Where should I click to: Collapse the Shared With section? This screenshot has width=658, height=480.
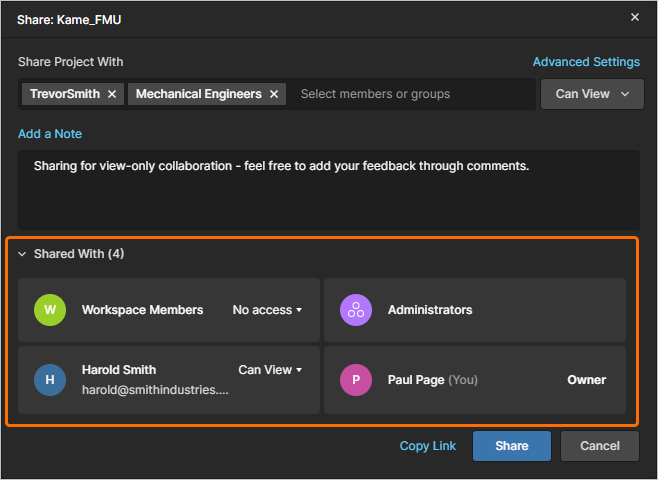point(22,254)
